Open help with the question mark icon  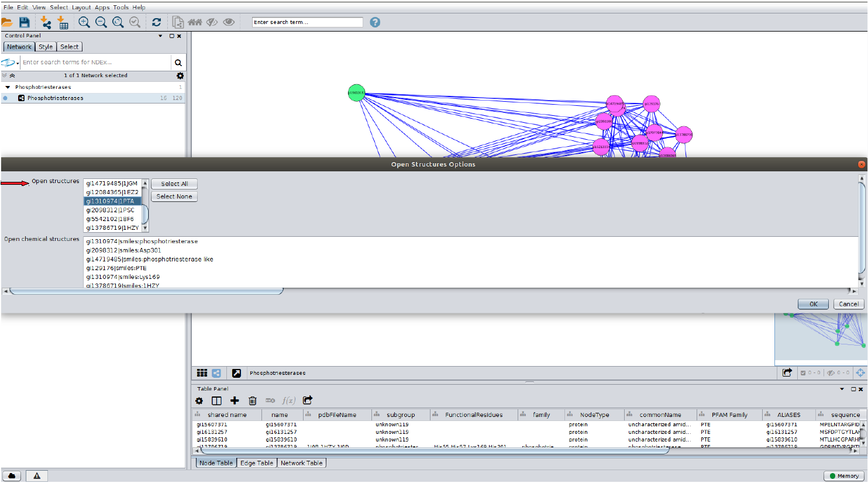(375, 22)
